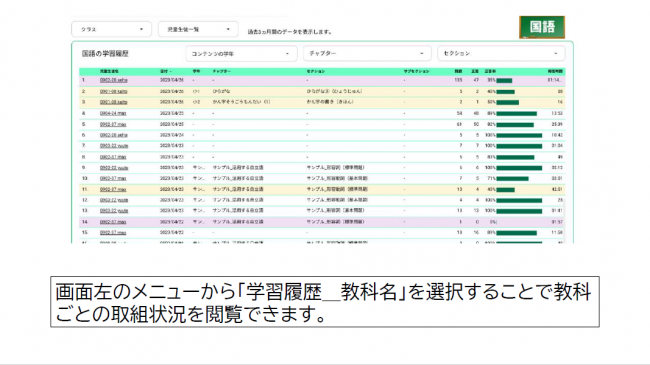Screen dimensions: 650x365
Task: Click the ひらがな chapter cell in row 2
Action: coord(221,91)
